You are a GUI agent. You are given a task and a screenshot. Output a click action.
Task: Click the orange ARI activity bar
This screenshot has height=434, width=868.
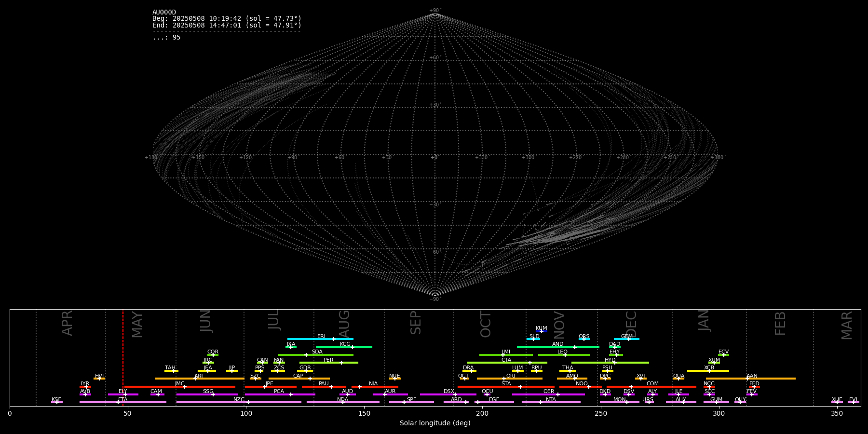coord(200,379)
